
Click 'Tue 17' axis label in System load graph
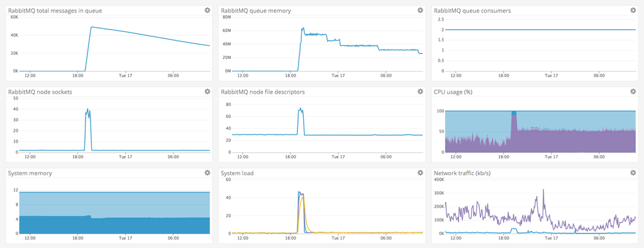pos(338,238)
